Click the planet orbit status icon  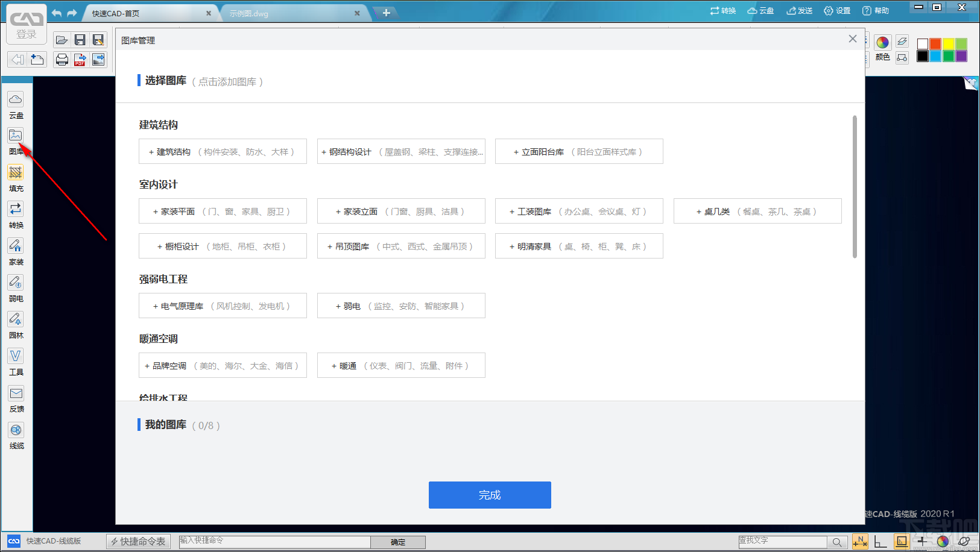pyautogui.click(x=963, y=541)
